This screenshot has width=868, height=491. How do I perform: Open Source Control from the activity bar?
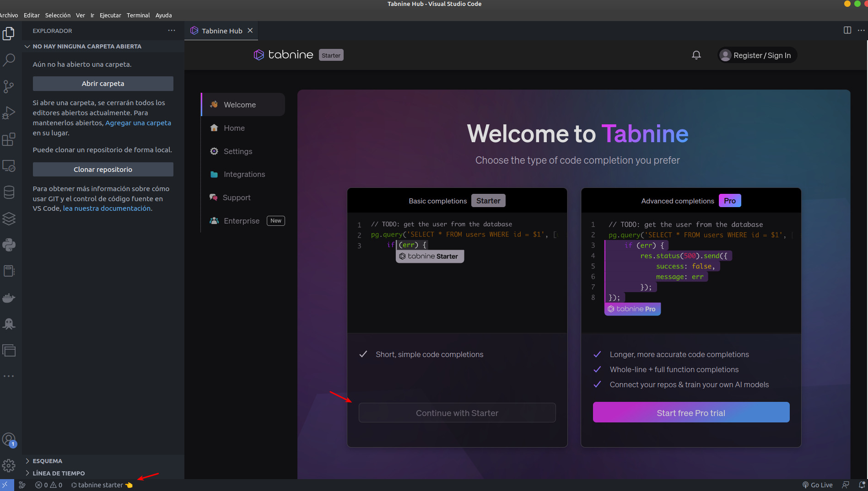(x=9, y=86)
